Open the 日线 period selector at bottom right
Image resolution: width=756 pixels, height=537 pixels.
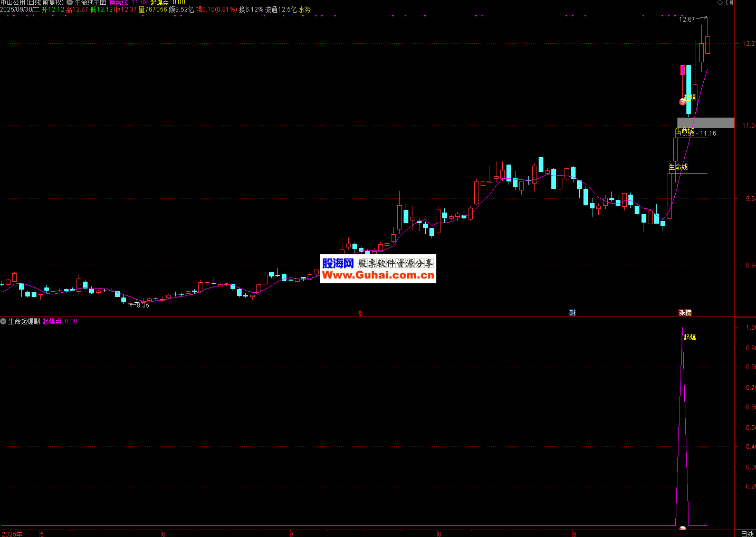pyautogui.click(x=747, y=533)
